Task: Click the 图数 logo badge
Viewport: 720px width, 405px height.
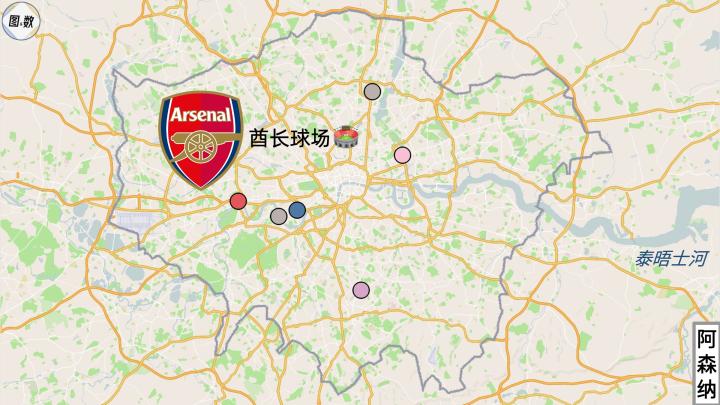Action: (21, 21)
